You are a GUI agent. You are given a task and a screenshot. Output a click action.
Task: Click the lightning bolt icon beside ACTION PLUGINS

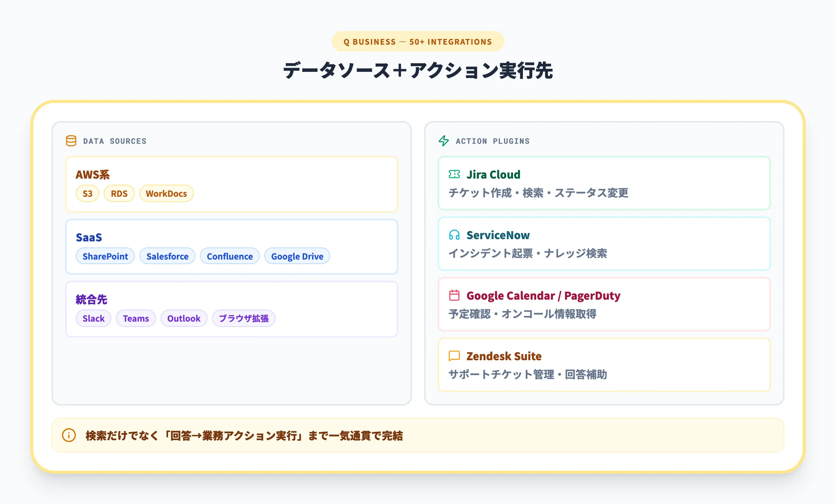coord(444,141)
